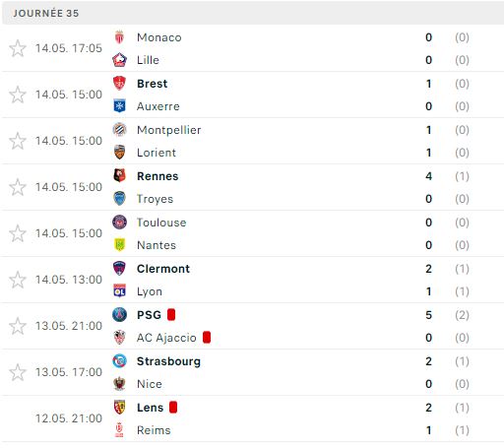Click the Lille club crest
This screenshot has height=448, width=504.
(x=119, y=60)
